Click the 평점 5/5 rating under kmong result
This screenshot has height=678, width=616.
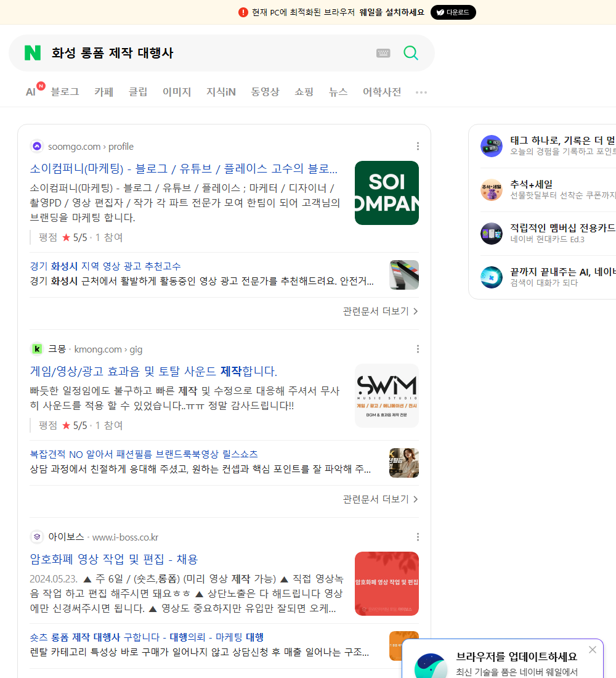tap(81, 425)
